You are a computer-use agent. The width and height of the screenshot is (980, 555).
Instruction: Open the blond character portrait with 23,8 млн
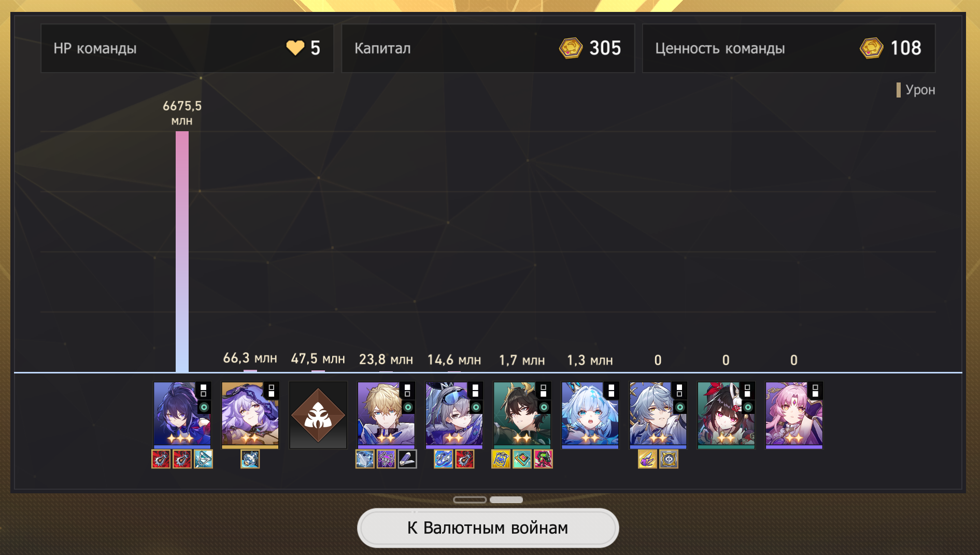pyautogui.click(x=386, y=415)
